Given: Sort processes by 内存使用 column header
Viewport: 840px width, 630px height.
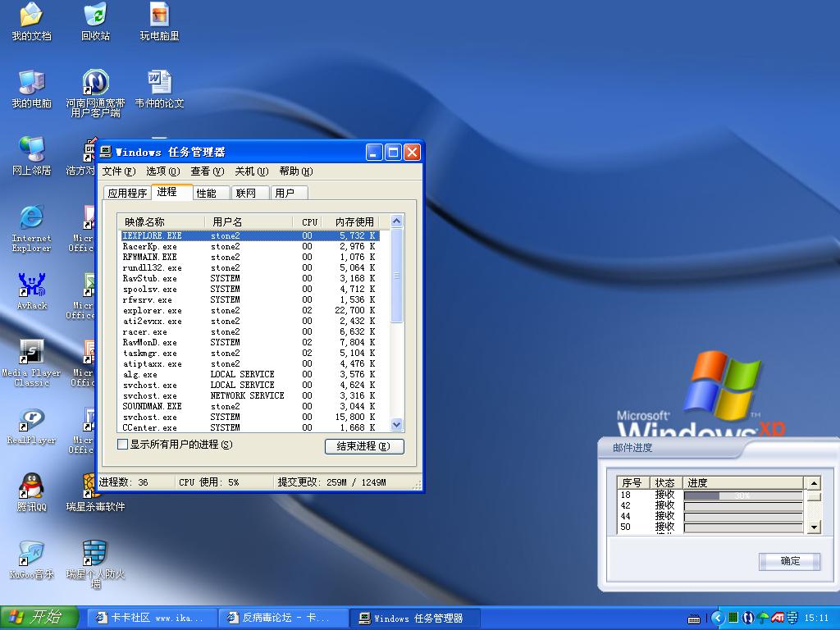Looking at the screenshot, I should tap(353, 222).
